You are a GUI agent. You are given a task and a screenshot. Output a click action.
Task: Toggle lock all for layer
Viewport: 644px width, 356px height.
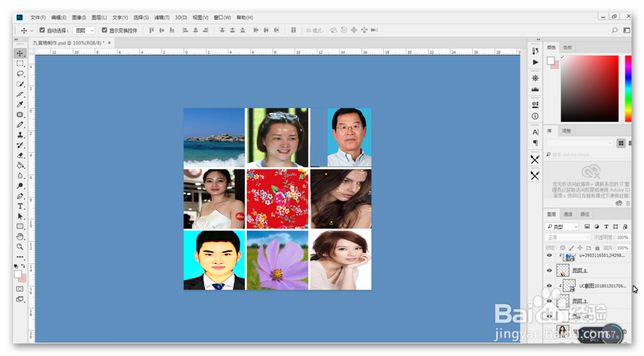(x=598, y=248)
